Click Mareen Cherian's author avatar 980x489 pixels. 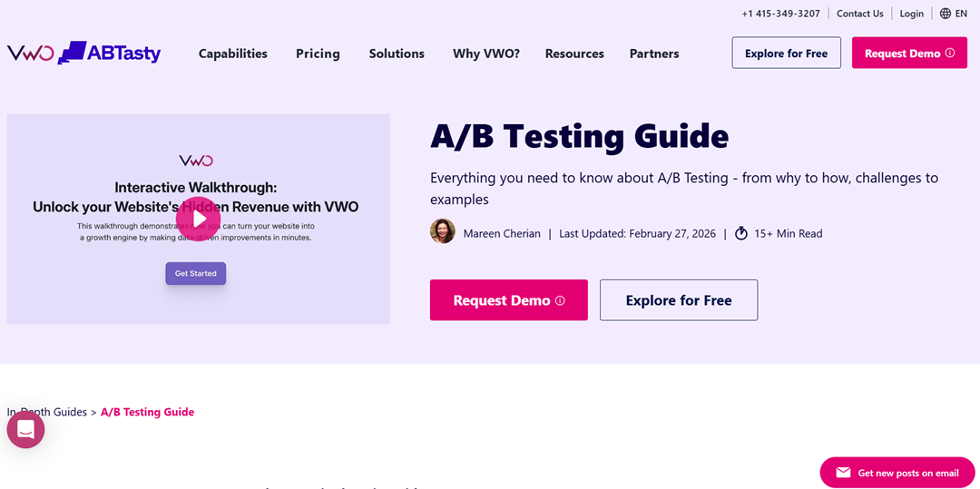coord(443,231)
